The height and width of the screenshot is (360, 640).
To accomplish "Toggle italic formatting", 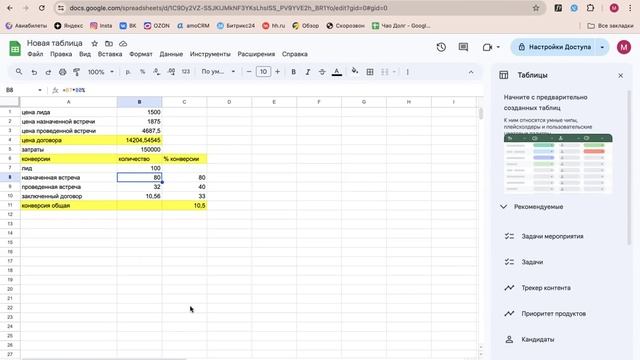I will [x=308, y=72].
